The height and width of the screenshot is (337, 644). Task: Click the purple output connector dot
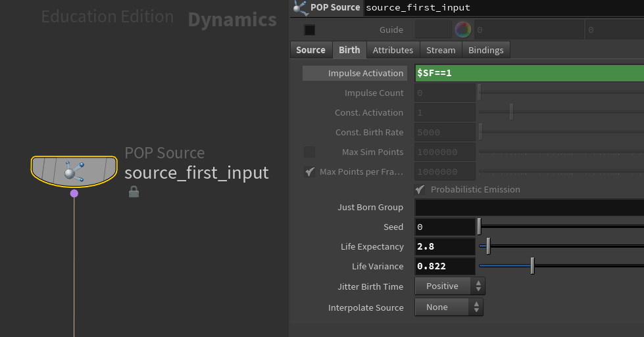(x=74, y=193)
